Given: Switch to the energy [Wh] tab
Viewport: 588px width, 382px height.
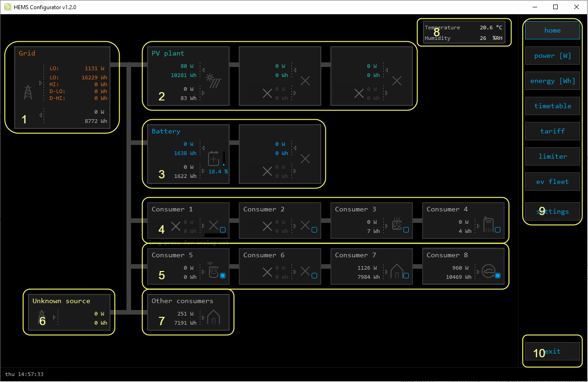Looking at the screenshot, I should click(x=552, y=81).
